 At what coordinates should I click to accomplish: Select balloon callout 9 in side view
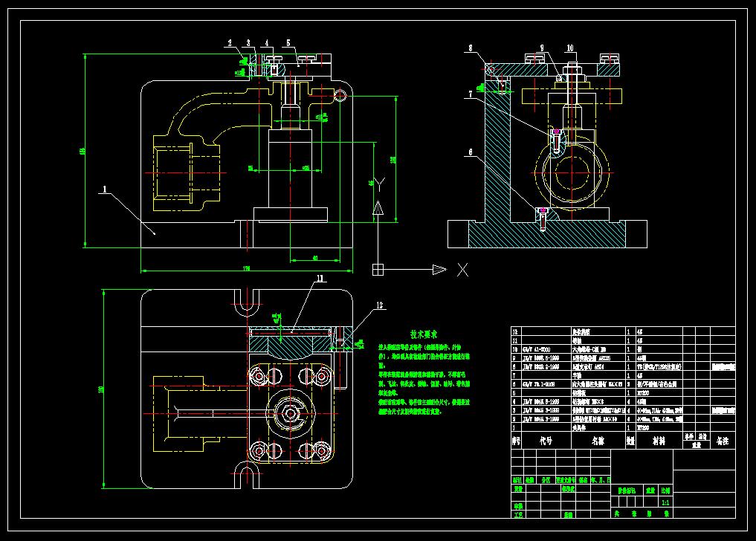tap(542, 48)
